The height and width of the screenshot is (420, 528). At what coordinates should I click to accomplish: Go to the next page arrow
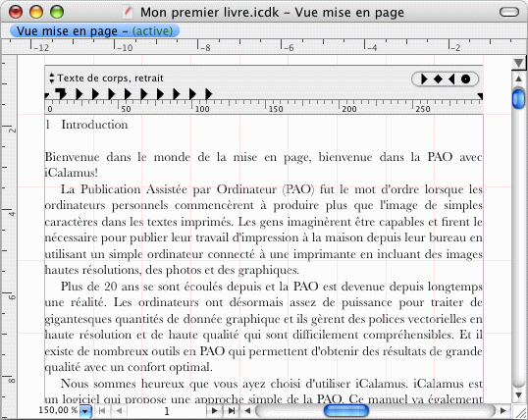[x=214, y=410]
